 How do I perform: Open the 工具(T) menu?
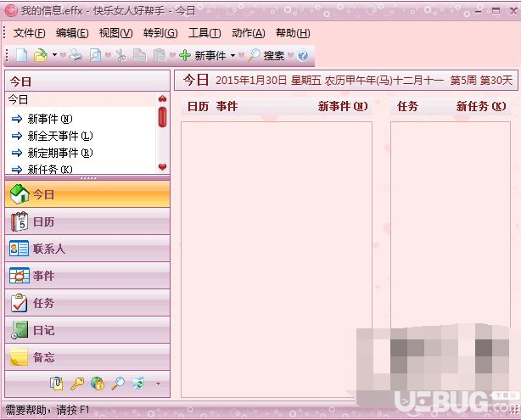tap(204, 33)
